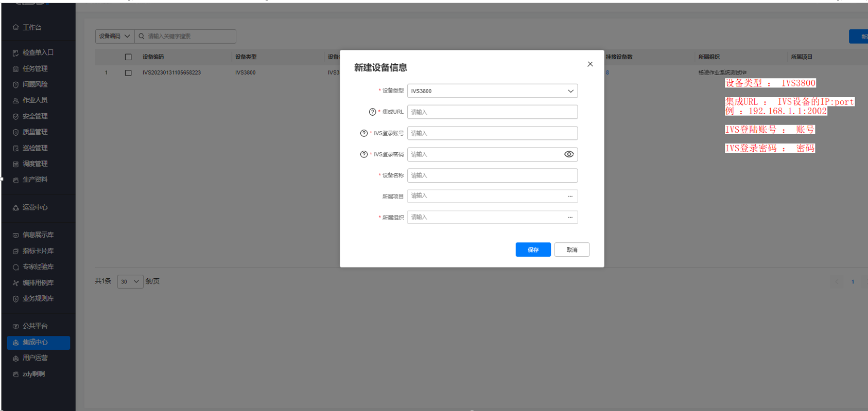Click the 运营中心 sidebar icon

[x=15, y=208]
